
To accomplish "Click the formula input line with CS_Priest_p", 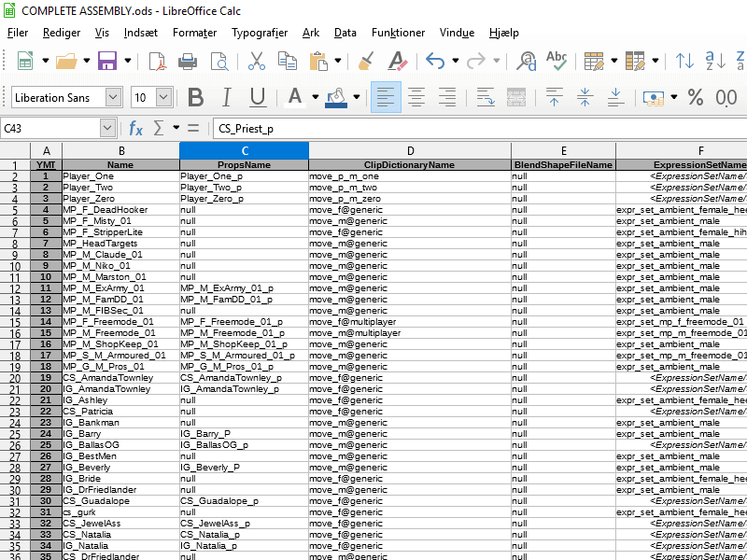I will (x=480, y=129).
